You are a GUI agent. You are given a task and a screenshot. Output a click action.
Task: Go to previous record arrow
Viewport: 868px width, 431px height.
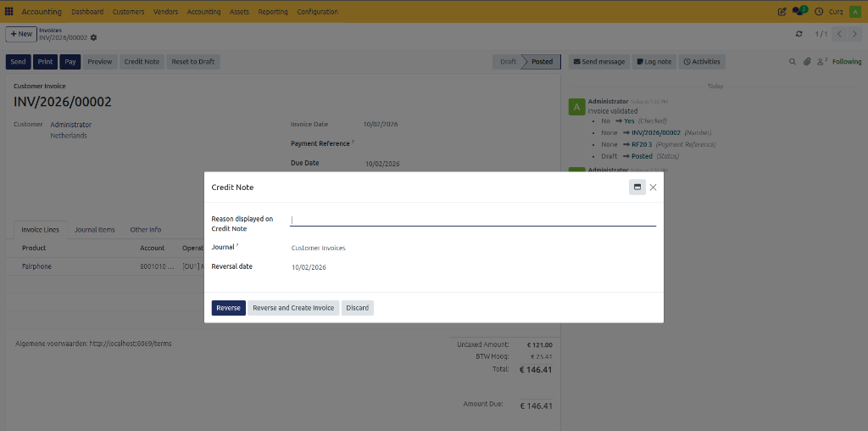pos(840,34)
